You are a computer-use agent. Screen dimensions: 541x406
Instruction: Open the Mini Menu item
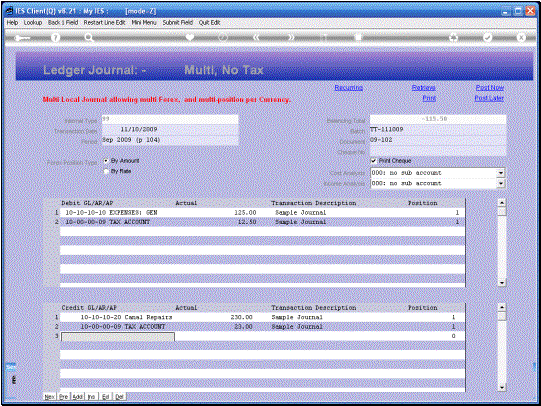pyautogui.click(x=144, y=22)
